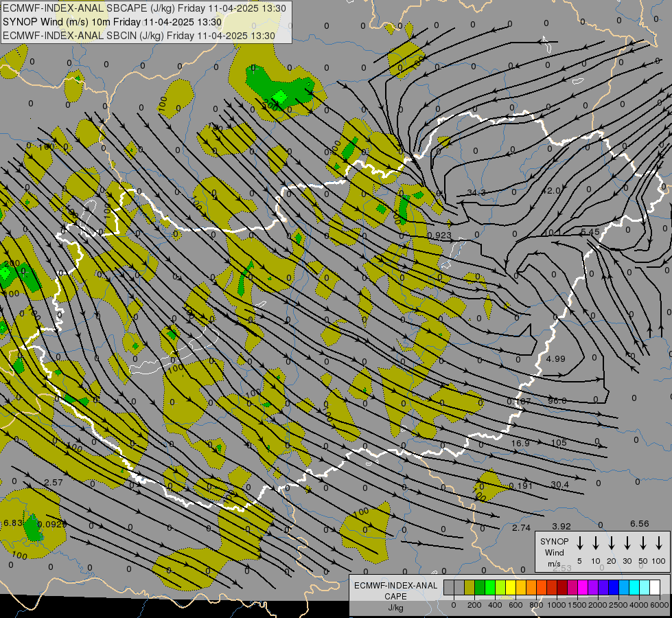Click the 30 m/s wind arrow in legend
Image resolution: width=672 pixels, height=618 pixels.
tap(627, 542)
